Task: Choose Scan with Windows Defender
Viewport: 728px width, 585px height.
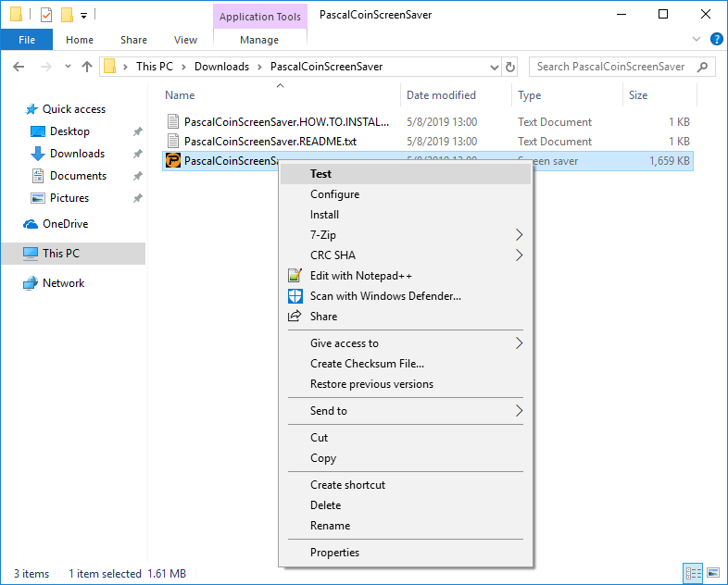Action: (x=406, y=296)
